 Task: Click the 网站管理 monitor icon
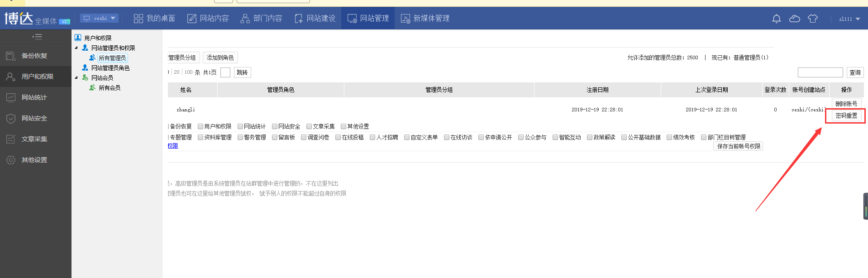click(x=352, y=19)
